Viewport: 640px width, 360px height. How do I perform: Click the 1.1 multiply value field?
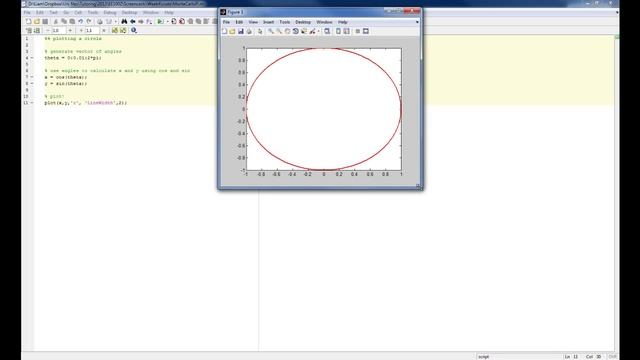coord(92,30)
